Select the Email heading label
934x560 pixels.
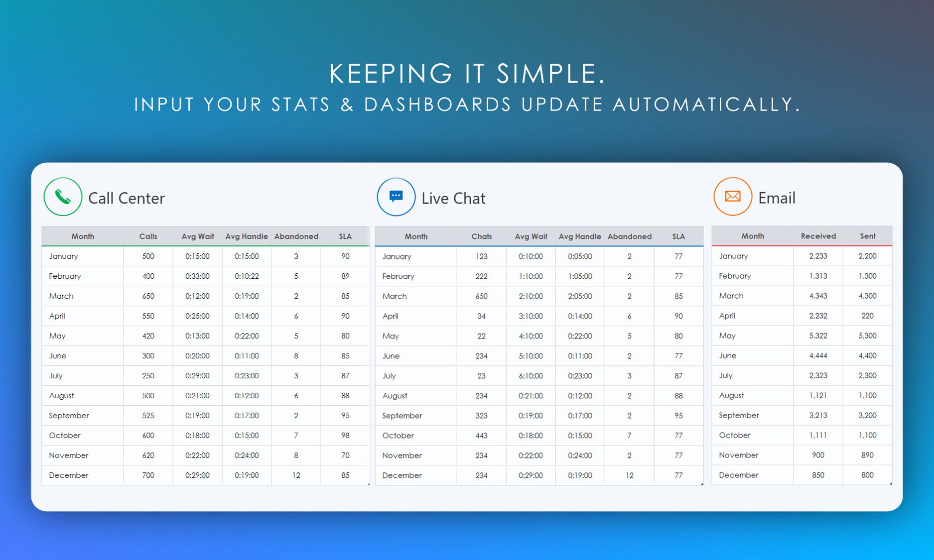point(777,197)
